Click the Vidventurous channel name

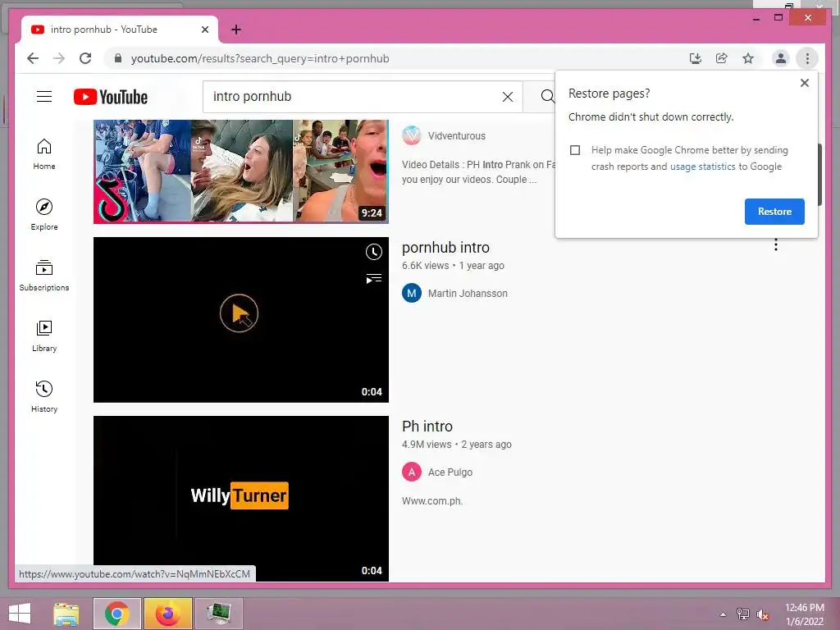[x=456, y=136]
